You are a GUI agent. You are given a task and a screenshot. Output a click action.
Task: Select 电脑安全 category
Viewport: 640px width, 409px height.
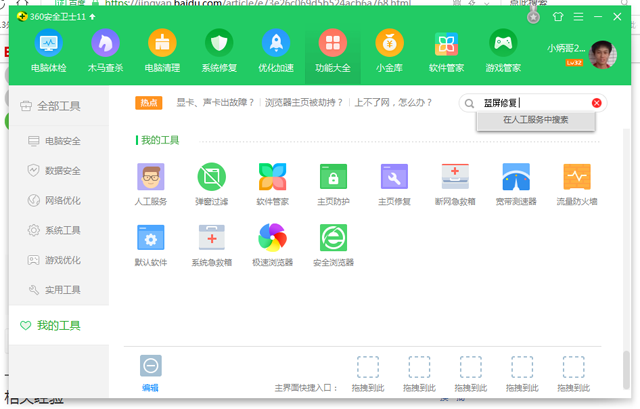(x=59, y=141)
